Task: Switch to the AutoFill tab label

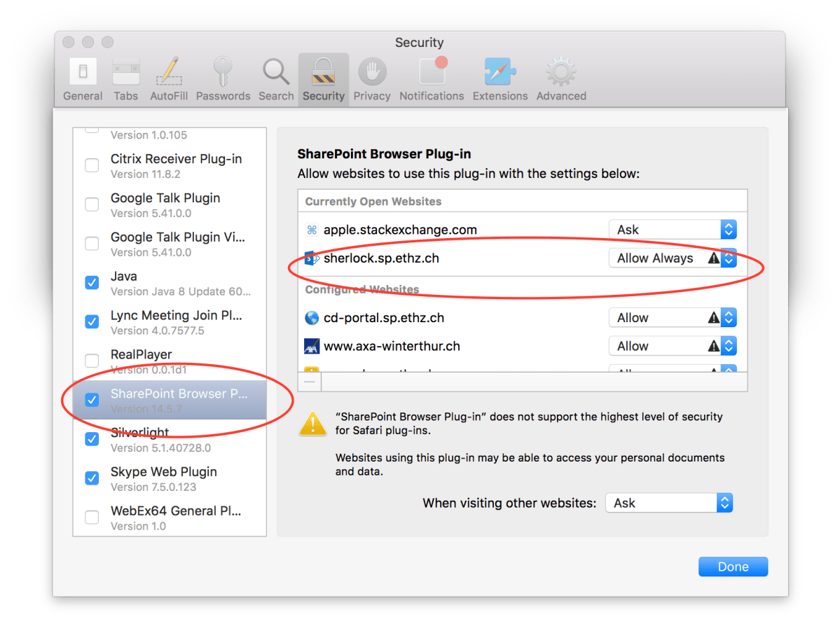Action: coord(169,96)
